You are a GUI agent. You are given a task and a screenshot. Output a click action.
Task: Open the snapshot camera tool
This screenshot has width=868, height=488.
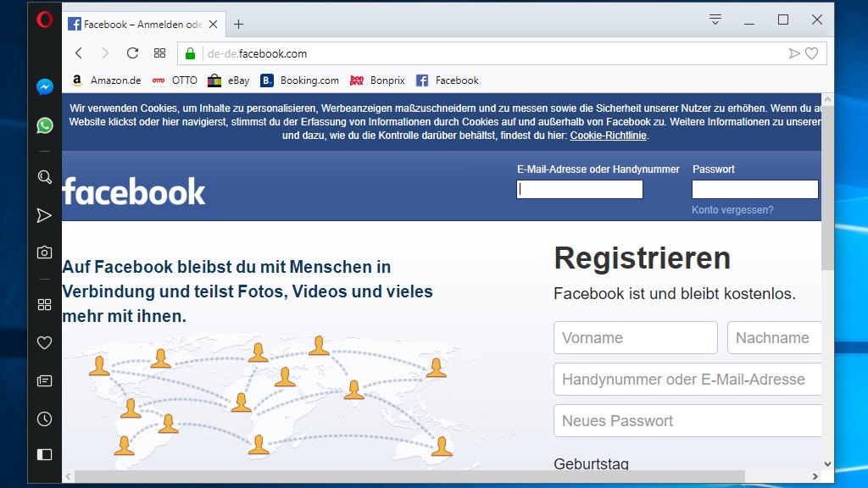point(45,252)
